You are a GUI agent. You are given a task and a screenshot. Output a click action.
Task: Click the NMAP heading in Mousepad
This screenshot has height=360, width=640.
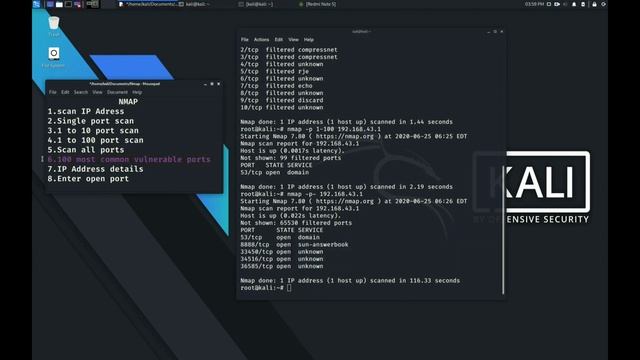[128, 102]
